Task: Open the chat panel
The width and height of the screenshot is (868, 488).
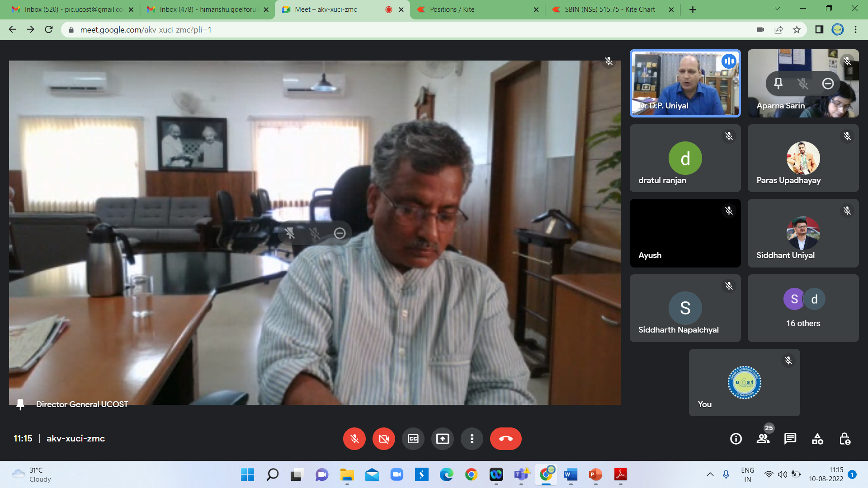Action: pos(790,439)
